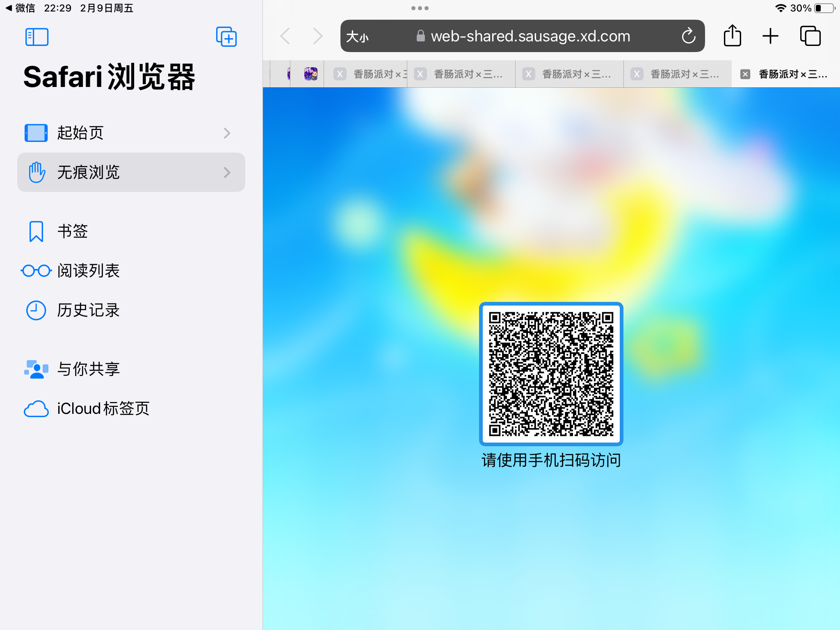Click the glasses icon for 阅读列表
This screenshot has height=630, width=840.
(x=36, y=271)
